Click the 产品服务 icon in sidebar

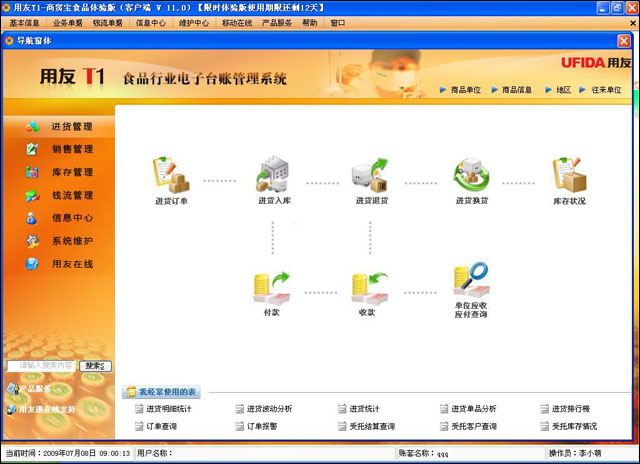pyautogui.click(x=13, y=389)
